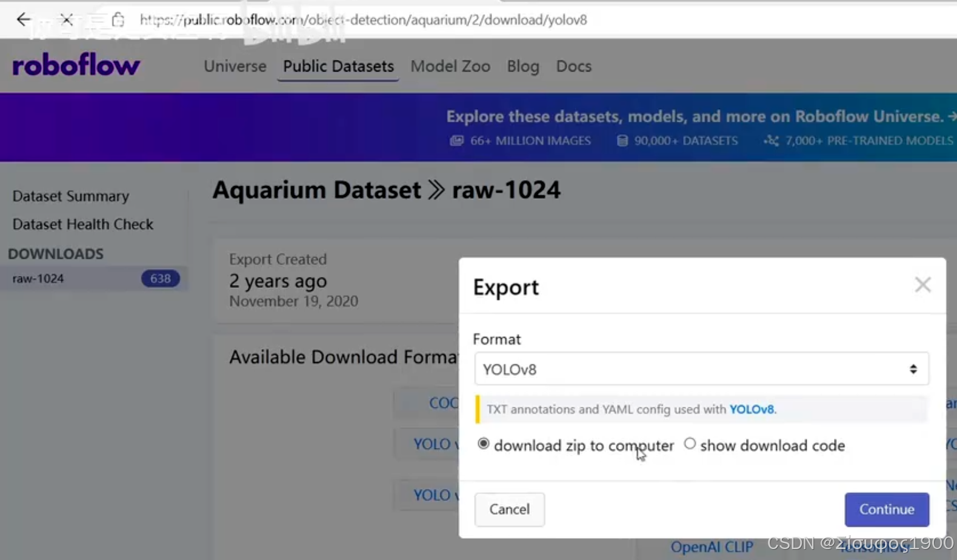This screenshot has height=560, width=957.
Task: Select download zip to computer option
Action: (483, 444)
